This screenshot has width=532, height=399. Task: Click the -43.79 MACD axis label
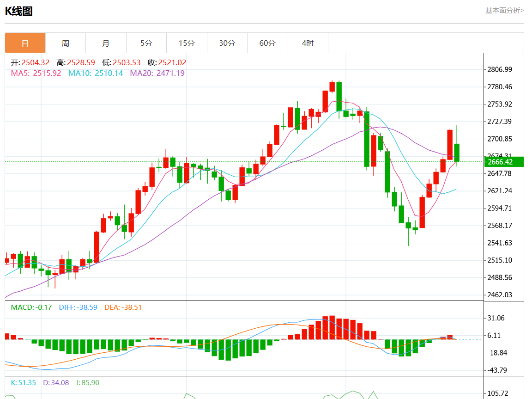[496, 370]
